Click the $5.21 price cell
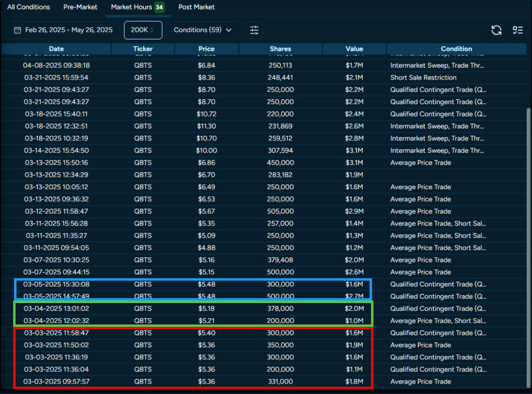Image resolution: width=532 pixels, height=394 pixels. [206, 321]
